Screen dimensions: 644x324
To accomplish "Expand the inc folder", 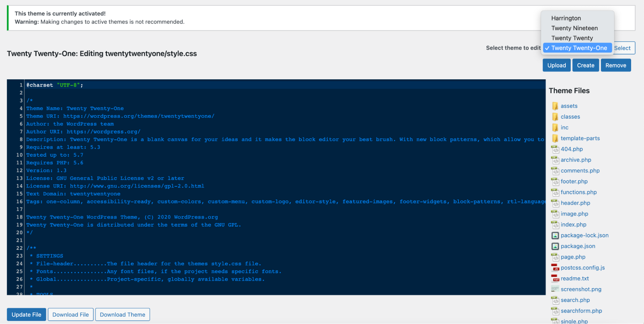I will click(564, 128).
